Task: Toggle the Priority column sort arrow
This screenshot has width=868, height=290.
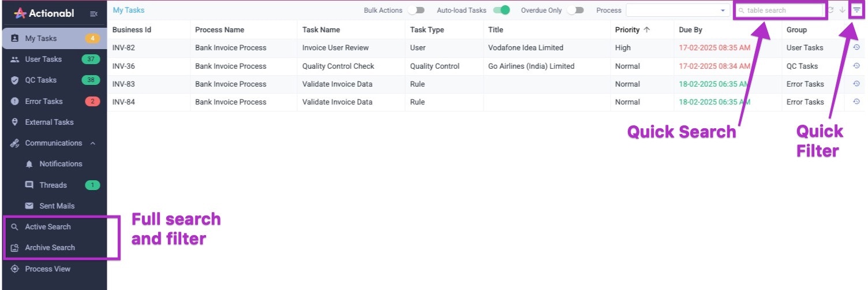Action: 646,29
